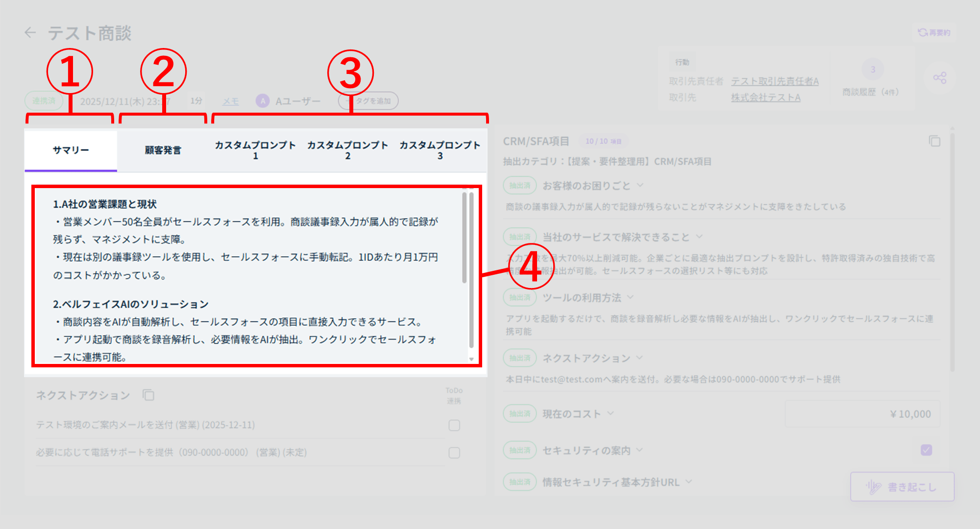Copy the CRM/SFA項目 panel with copy icon
Image resolution: width=980 pixels, height=529 pixels.
click(x=934, y=141)
